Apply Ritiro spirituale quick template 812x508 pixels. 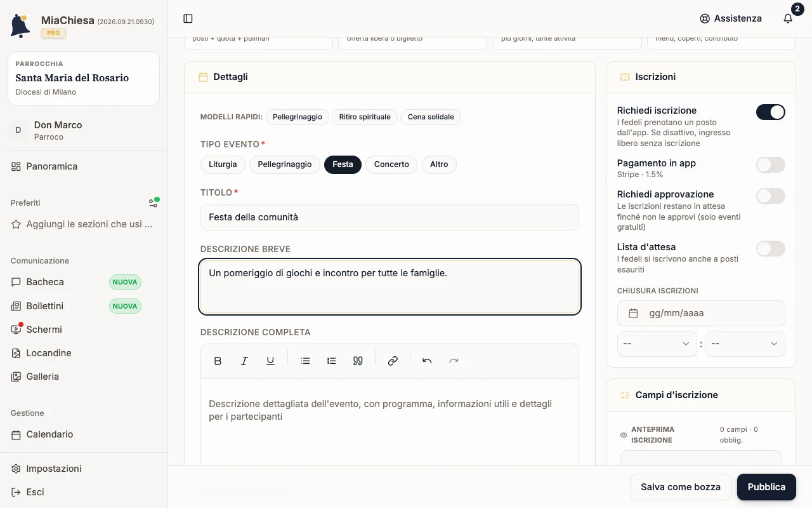tap(365, 117)
